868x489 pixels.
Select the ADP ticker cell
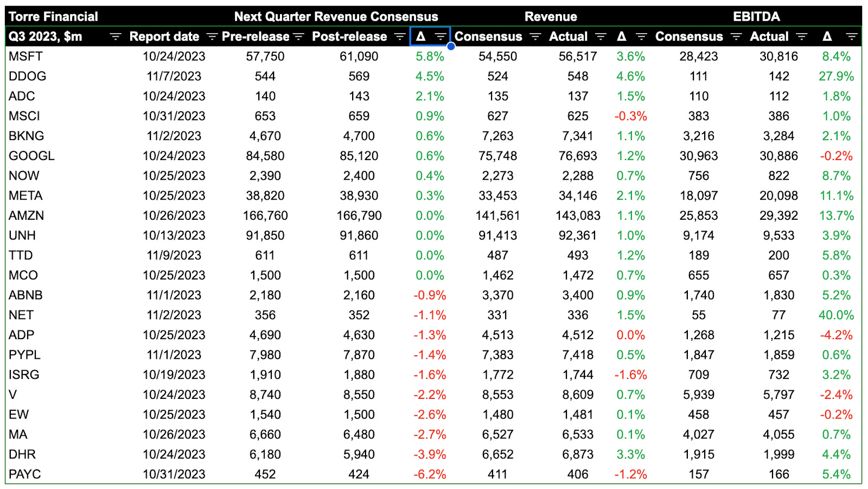pyautogui.click(x=22, y=335)
